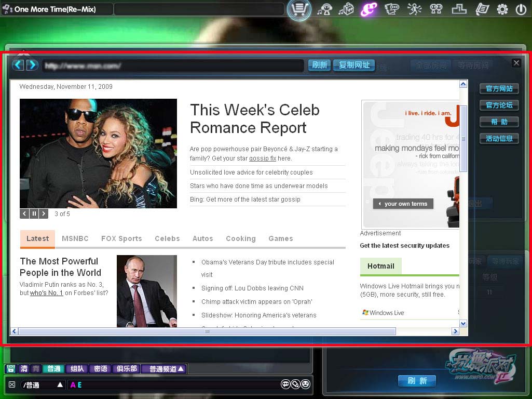Select the Celebs tab

(167, 238)
